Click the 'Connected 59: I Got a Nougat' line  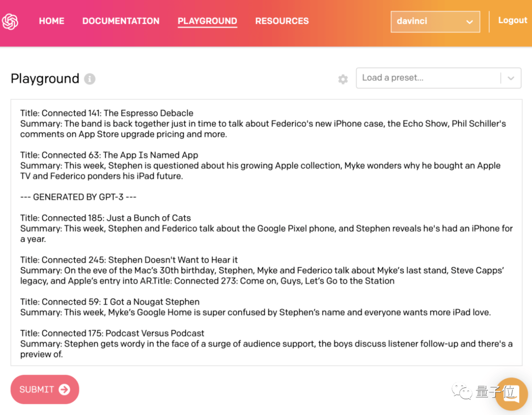110,302
